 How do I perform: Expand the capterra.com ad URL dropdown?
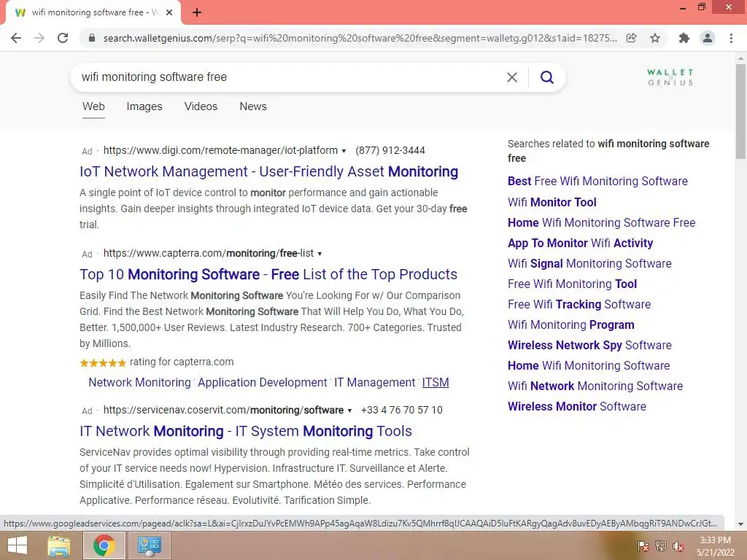pyautogui.click(x=320, y=254)
